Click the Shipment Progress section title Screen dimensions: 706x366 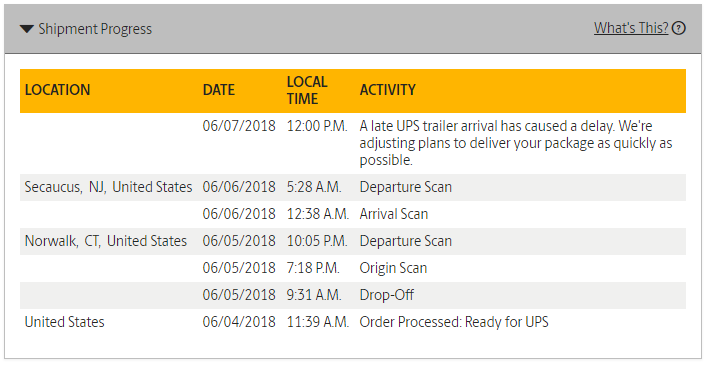coord(95,29)
